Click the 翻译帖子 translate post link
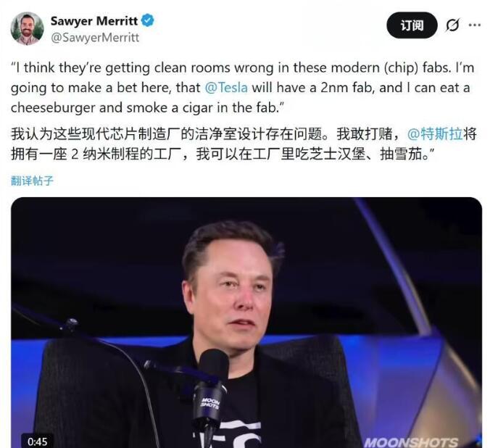Image resolution: width=490 pixels, height=448 pixels. point(32,181)
